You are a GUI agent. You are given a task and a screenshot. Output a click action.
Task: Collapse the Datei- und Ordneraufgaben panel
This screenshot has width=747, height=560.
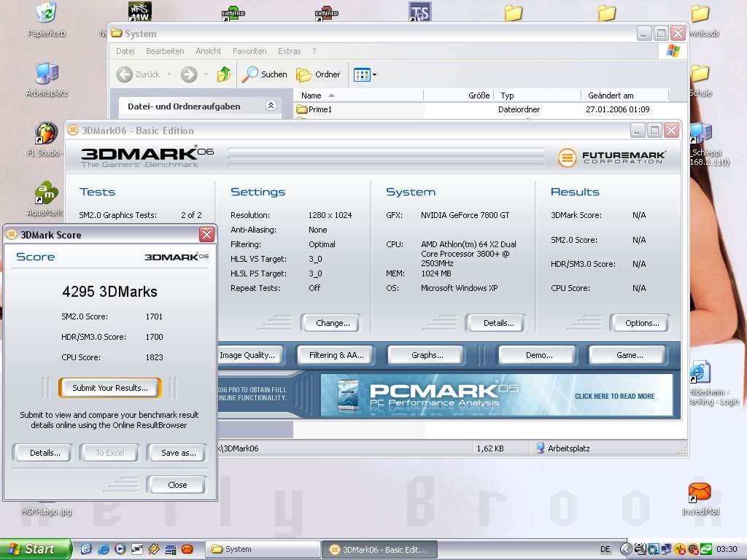point(271,106)
